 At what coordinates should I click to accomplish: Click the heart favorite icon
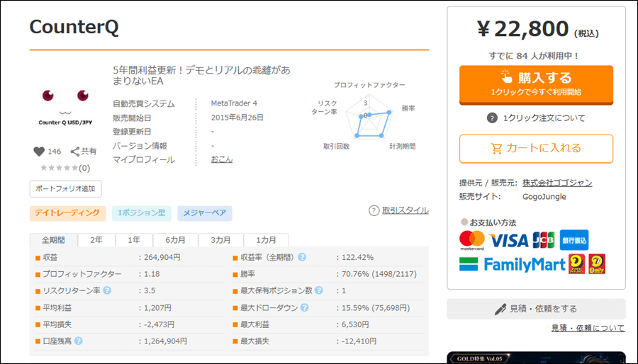coord(39,152)
